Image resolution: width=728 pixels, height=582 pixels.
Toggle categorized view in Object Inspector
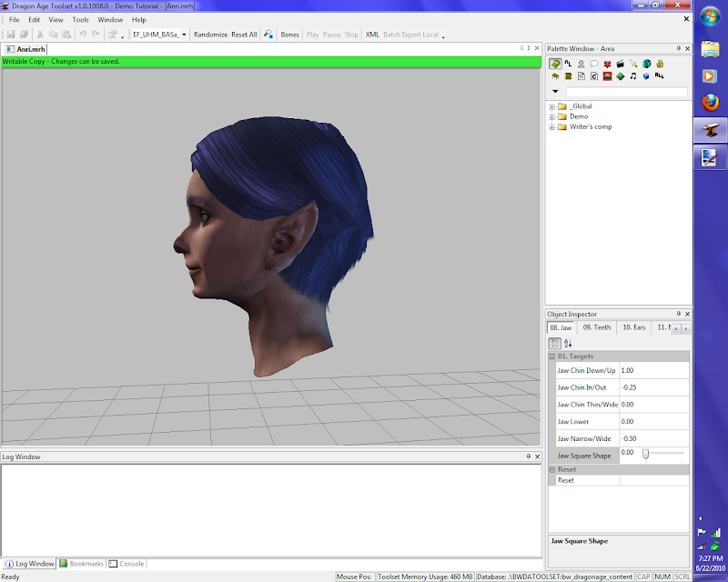click(x=554, y=343)
